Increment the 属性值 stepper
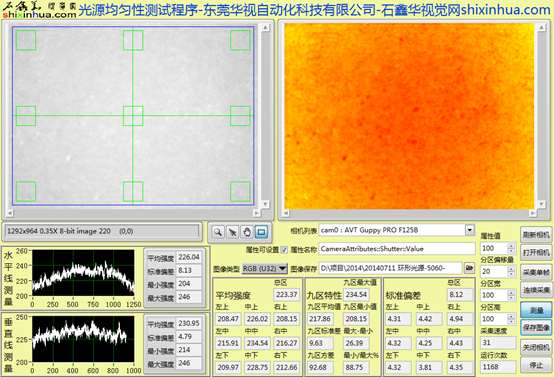Viewport: 554px width, 377px height. (x=511, y=245)
